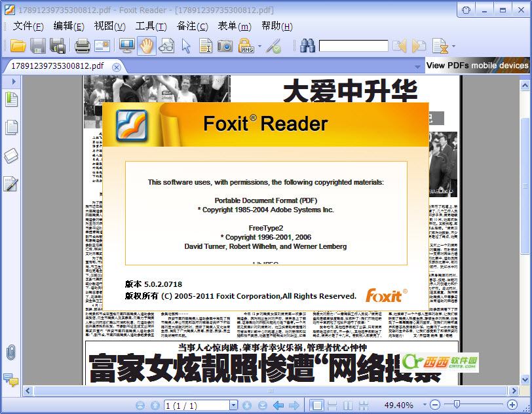This screenshot has height=414, width=532.
Task: Go to next page button
Action: (247, 405)
